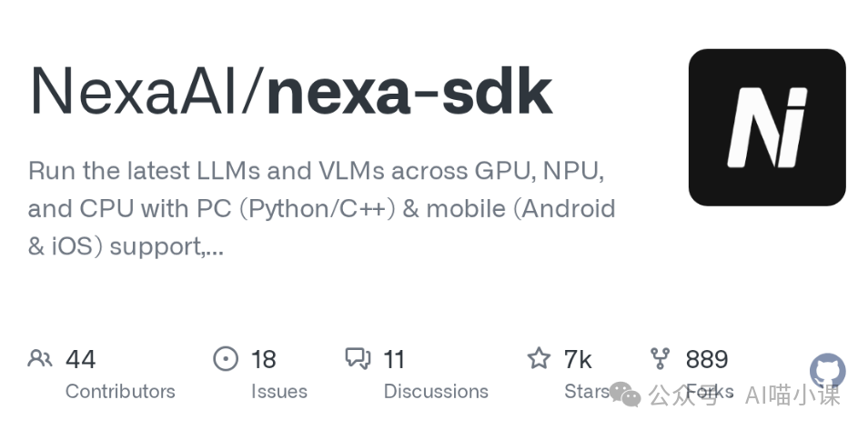The height and width of the screenshot is (430, 868).
Task: Click the Forks branch icon
Action: coord(661,359)
